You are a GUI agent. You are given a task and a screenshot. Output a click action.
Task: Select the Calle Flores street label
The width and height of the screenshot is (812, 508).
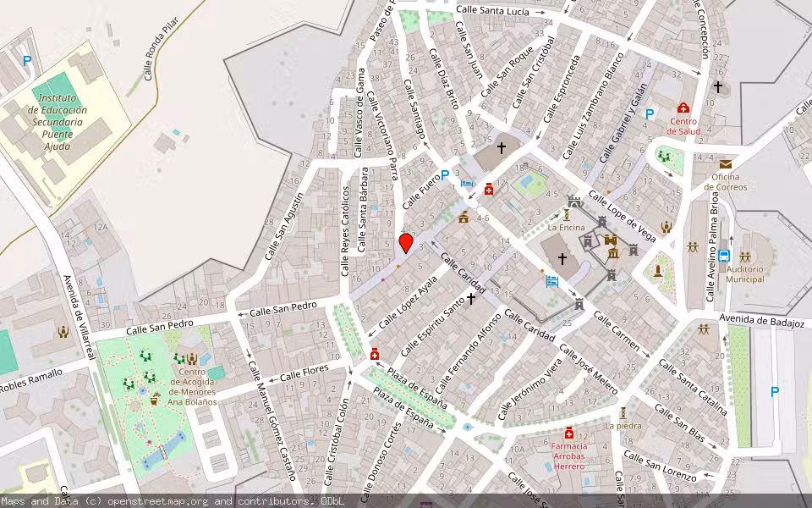[304, 373]
